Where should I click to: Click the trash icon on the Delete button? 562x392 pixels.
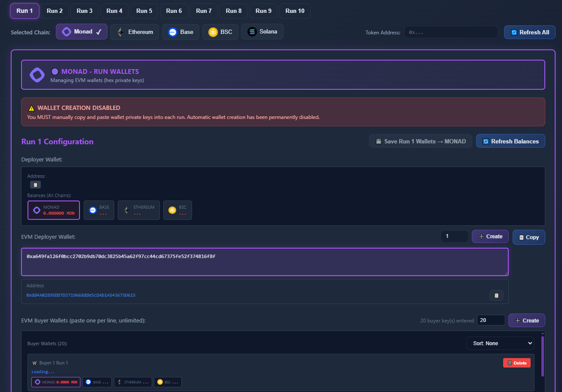pos(510,363)
